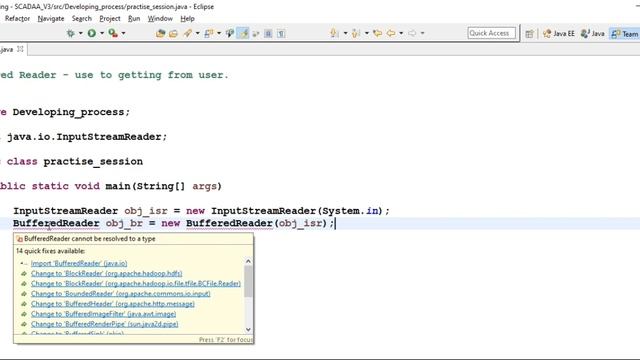Open External Tools dropdown arrow
The image size is (640, 360).
pyautogui.click(x=123, y=33)
